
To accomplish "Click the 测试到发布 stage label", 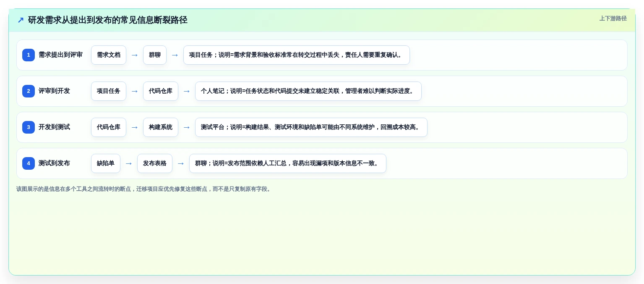I will tap(54, 163).
